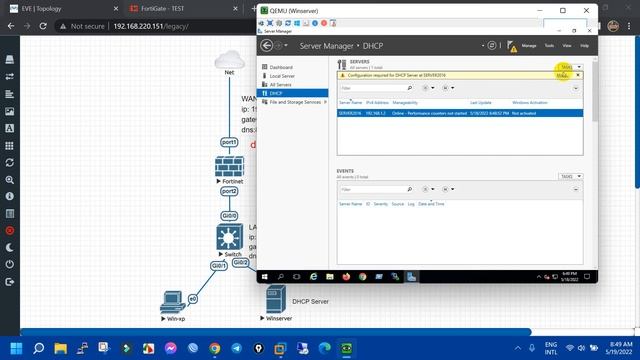Viewport: 640px width, 360px height.
Task: Click More link in DHCP configuration warning
Action: tap(562, 76)
